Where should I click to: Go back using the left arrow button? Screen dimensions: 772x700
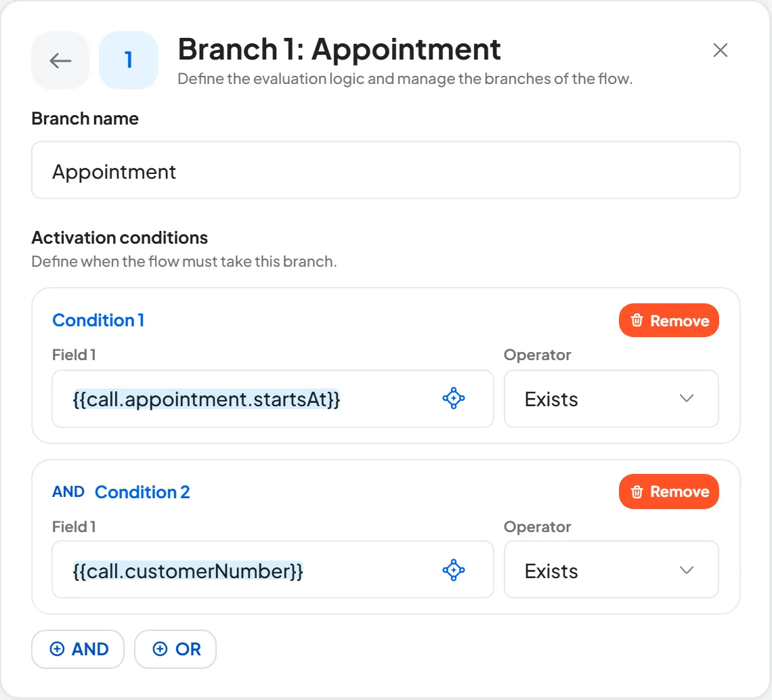[x=60, y=60]
